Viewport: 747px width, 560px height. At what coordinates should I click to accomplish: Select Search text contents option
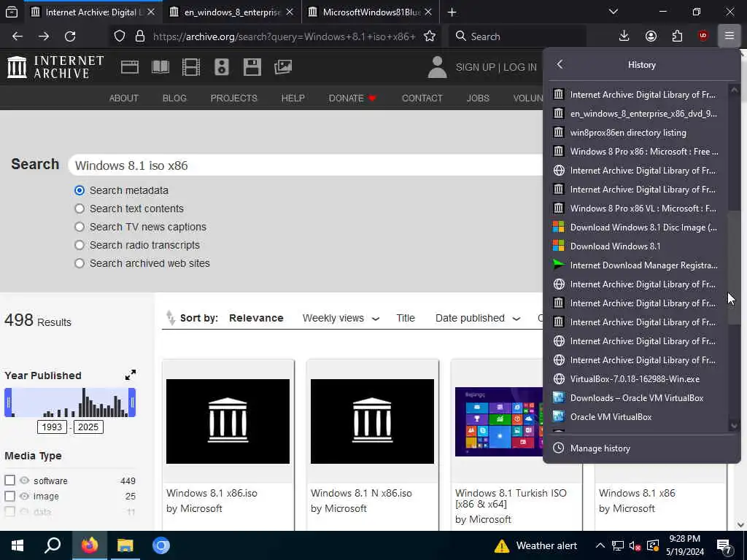coord(80,209)
